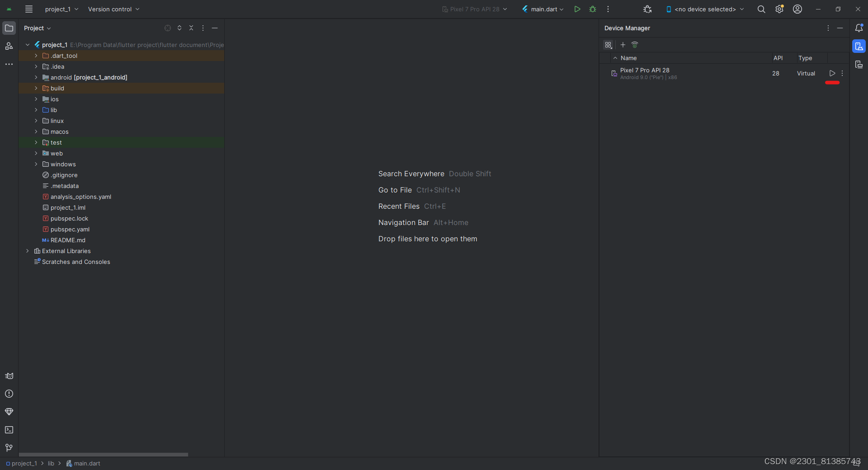The width and height of the screenshot is (868, 470).
Task: Expand all in Project panel
Action: (x=179, y=28)
